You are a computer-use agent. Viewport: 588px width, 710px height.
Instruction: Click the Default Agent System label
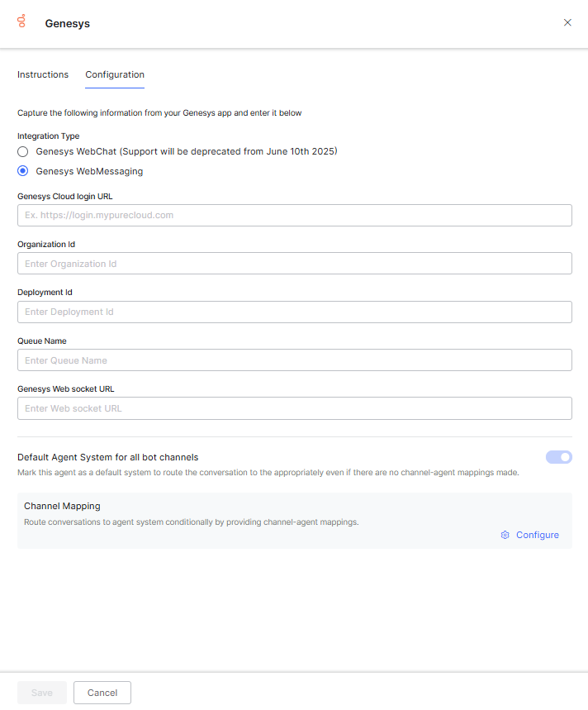107,457
